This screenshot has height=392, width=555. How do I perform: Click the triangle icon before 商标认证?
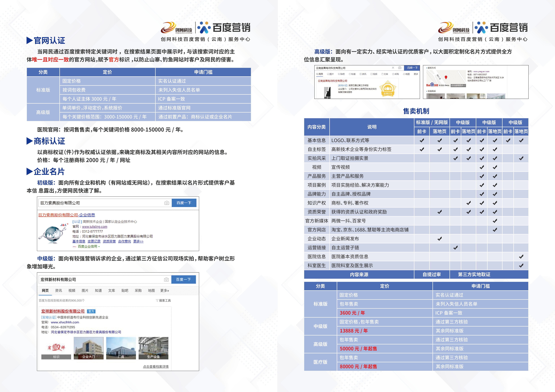pos(30,141)
